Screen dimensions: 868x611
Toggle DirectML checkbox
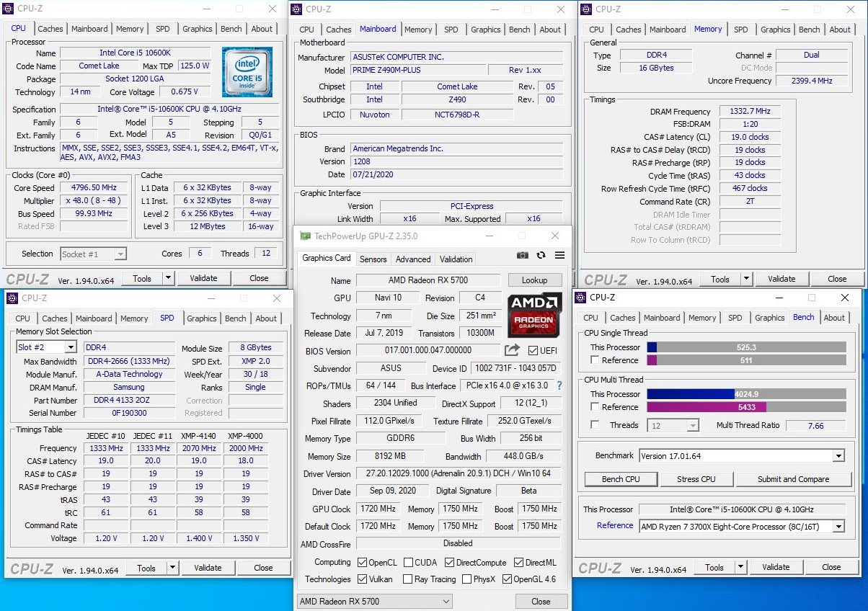[520, 562]
